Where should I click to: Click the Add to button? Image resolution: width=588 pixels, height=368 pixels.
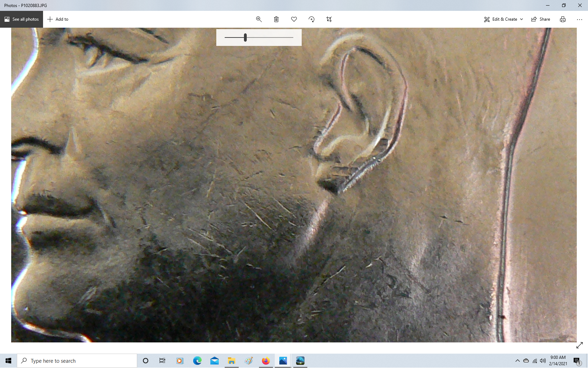pyautogui.click(x=58, y=19)
